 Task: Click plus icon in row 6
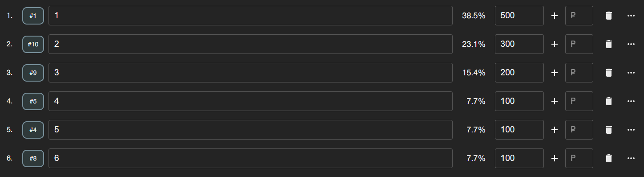pyautogui.click(x=555, y=158)
